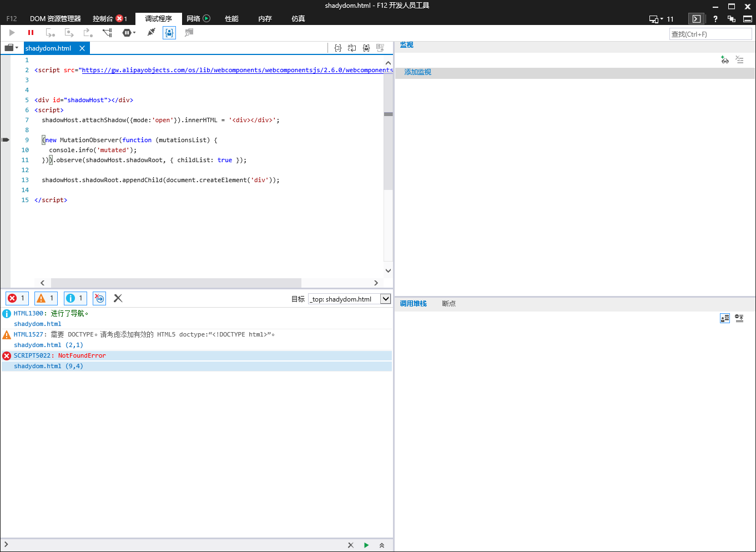
Task: Open the file picker folder dropdown
Action: tap(11, 48)
